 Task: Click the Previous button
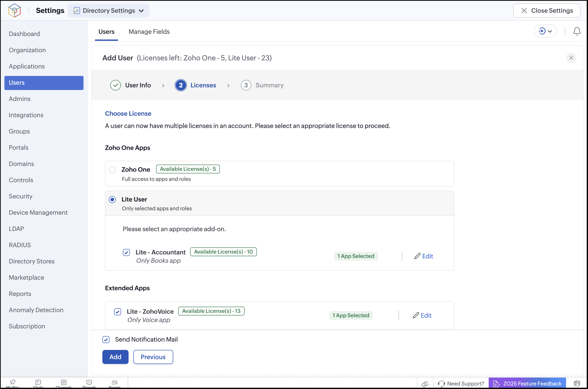pos(153,357)
